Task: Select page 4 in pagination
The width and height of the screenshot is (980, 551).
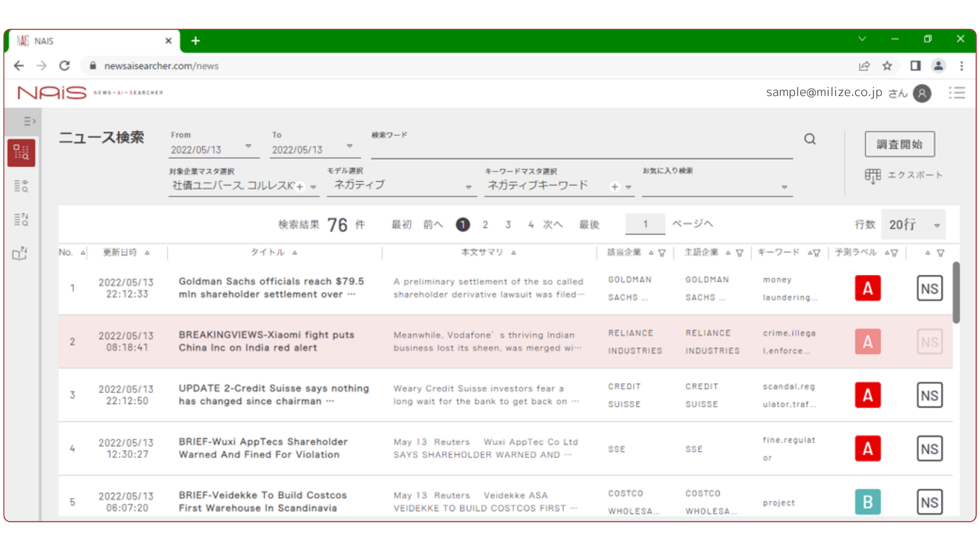Action: [x=530, y=225]
